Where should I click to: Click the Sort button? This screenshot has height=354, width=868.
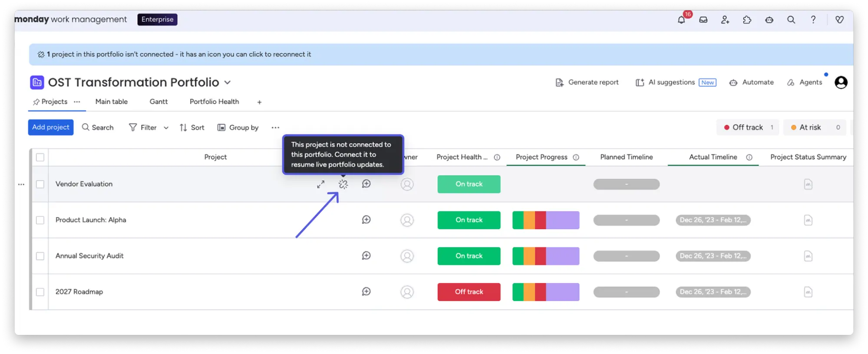[192, 128]
